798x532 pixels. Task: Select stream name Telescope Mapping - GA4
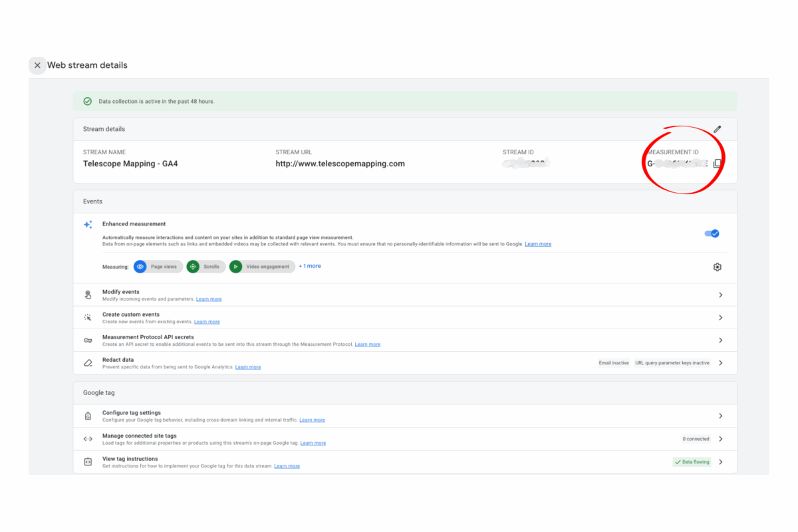[130, 164]
